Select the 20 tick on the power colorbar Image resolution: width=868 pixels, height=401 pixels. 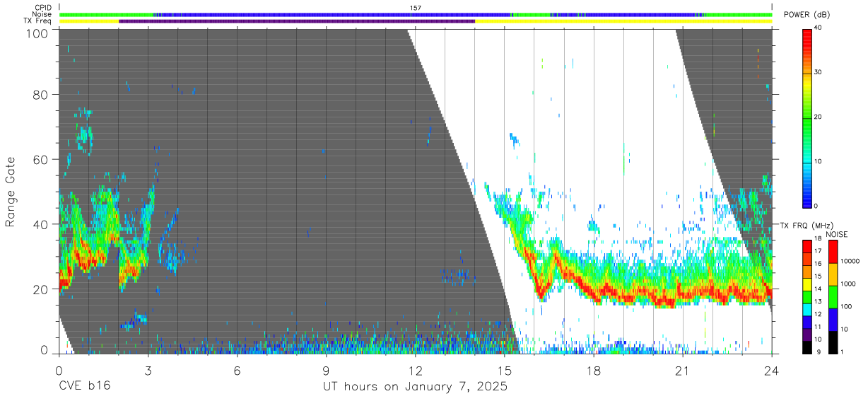point(819,117)
